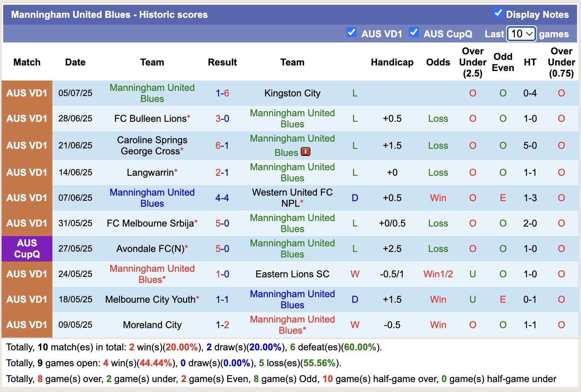581x392 pixels.
Task: Click the Melbourne City Youth link
Action: tap(151, 299)
